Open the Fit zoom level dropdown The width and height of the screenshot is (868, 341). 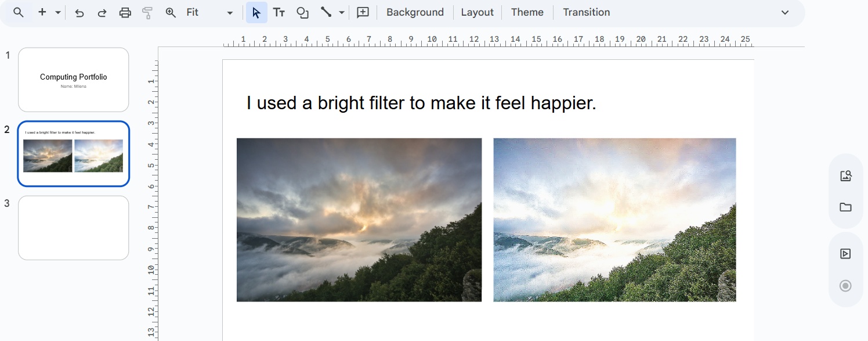[230, 13]
